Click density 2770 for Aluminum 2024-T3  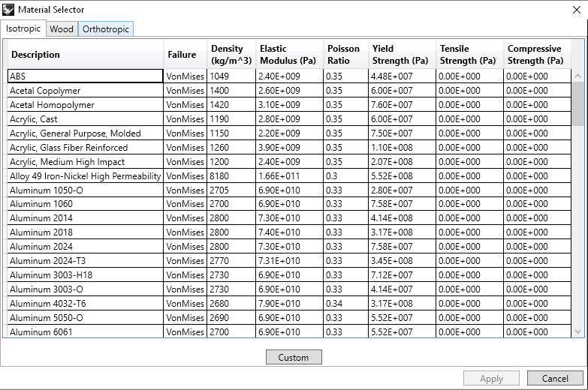tap(231, 261)
